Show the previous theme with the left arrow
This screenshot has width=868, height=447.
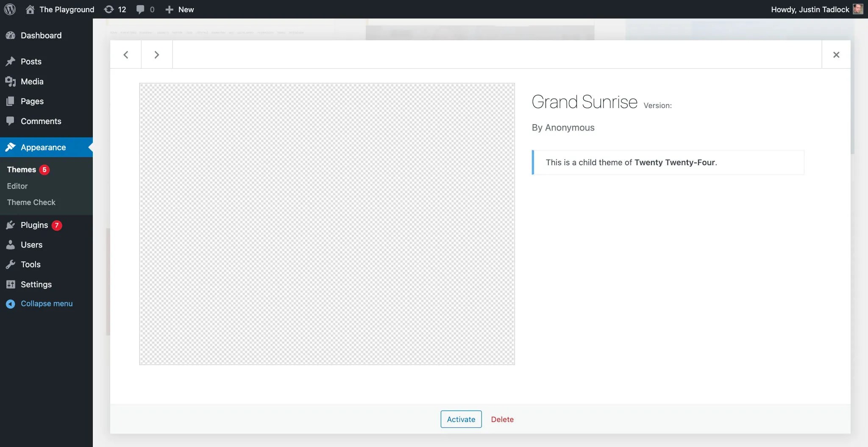(125, 54)
